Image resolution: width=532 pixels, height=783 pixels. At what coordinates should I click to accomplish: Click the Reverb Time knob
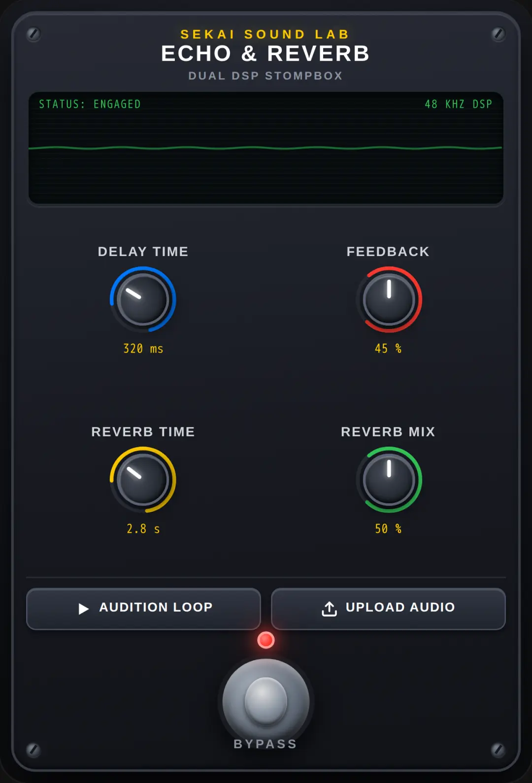143,480
